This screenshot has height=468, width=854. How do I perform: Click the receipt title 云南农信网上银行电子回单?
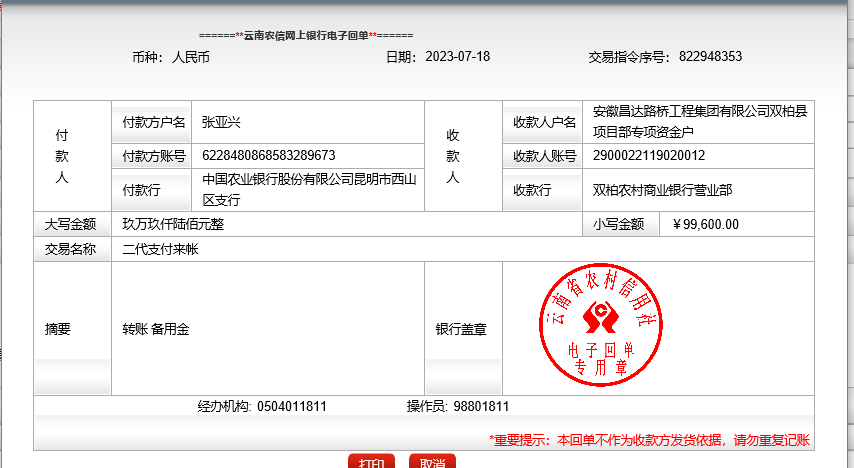coord(307,34)
